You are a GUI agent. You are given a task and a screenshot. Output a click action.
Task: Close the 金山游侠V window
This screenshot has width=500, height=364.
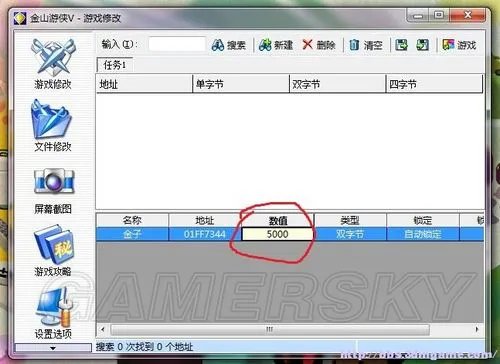(468, 15)
